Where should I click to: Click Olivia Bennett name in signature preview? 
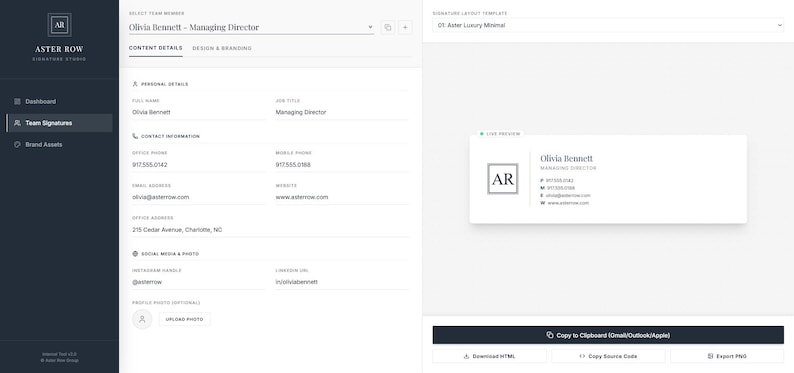pyautogui.click(x=566, y=158)
